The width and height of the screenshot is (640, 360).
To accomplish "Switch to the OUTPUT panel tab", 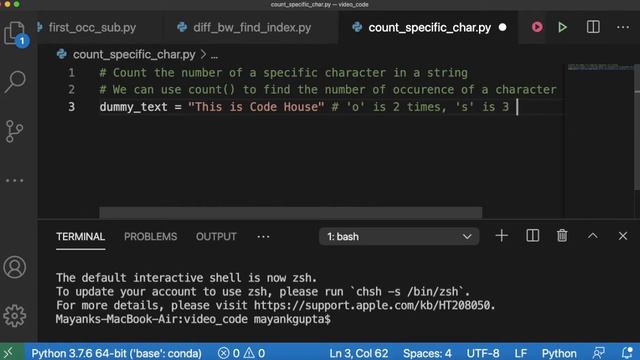I will (x=216, y=237).
